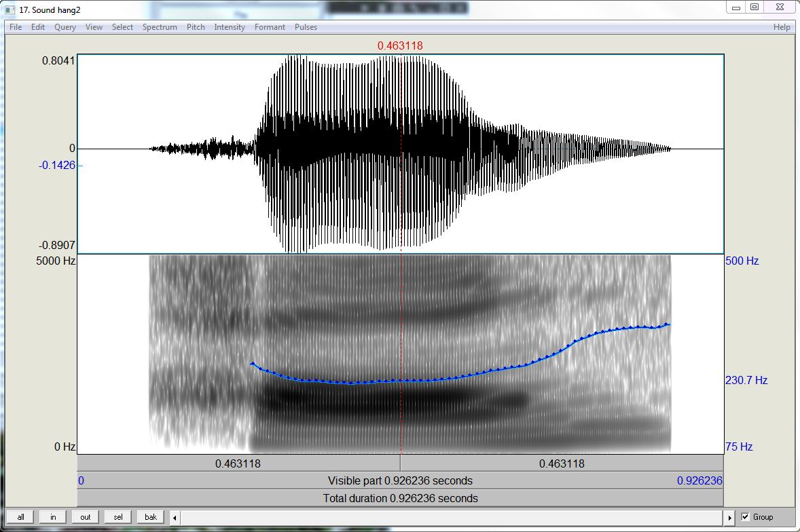Click the 'all' zoom button
The height and width of the screenshot is (532, 800).
pos(20,516)
